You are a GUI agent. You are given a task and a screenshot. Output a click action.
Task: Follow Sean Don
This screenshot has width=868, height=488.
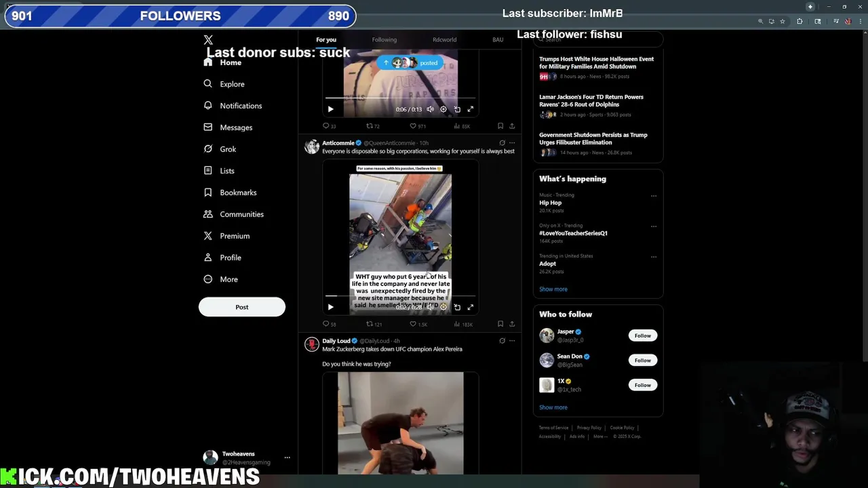pos(643,360)
